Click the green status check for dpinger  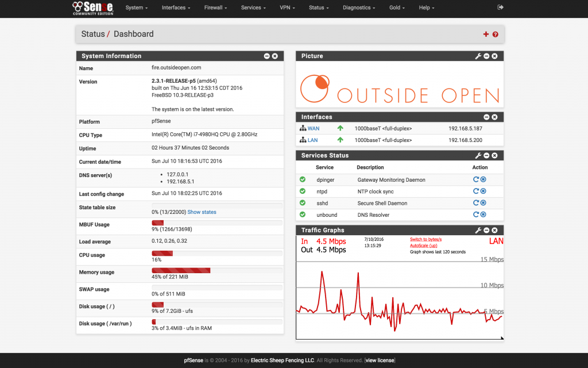point(303,179)
